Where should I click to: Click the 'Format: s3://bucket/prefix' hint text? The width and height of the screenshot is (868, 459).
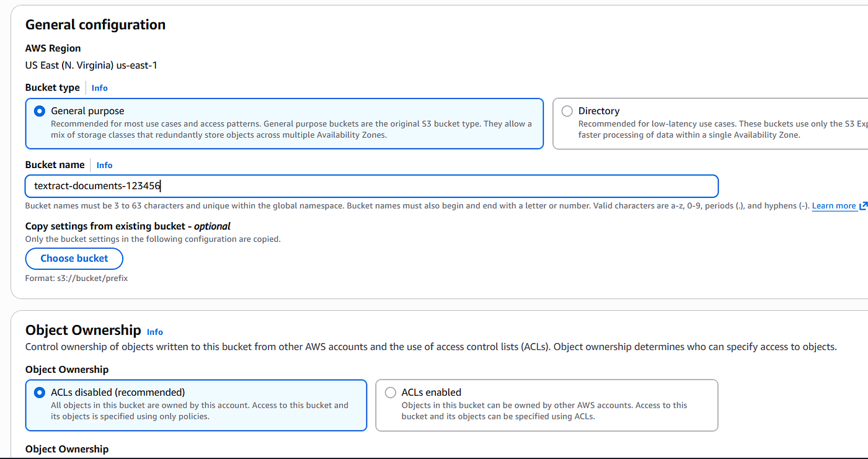click(x=76, y=279)
